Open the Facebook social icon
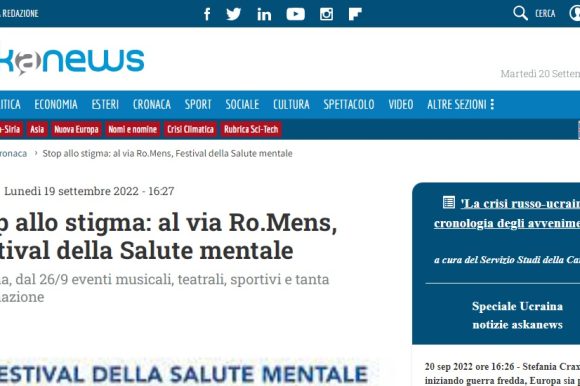This screenshot has height=386, width=580. [x=207, y=14]
